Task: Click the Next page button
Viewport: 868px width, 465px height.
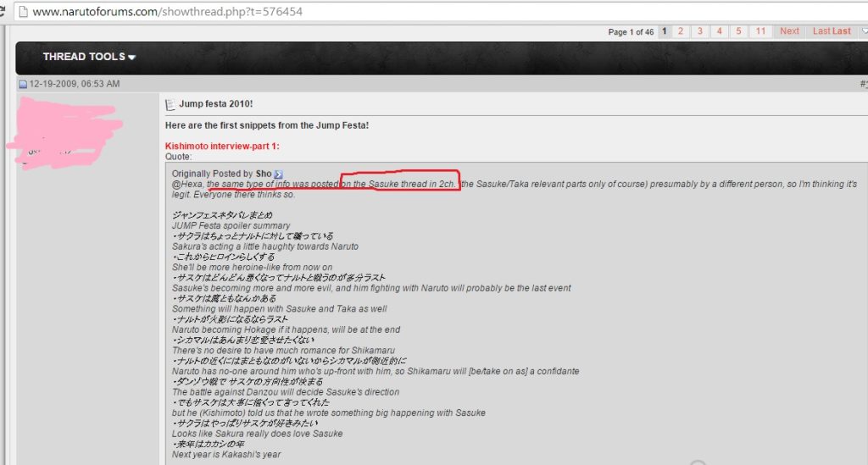Action: 789,31
